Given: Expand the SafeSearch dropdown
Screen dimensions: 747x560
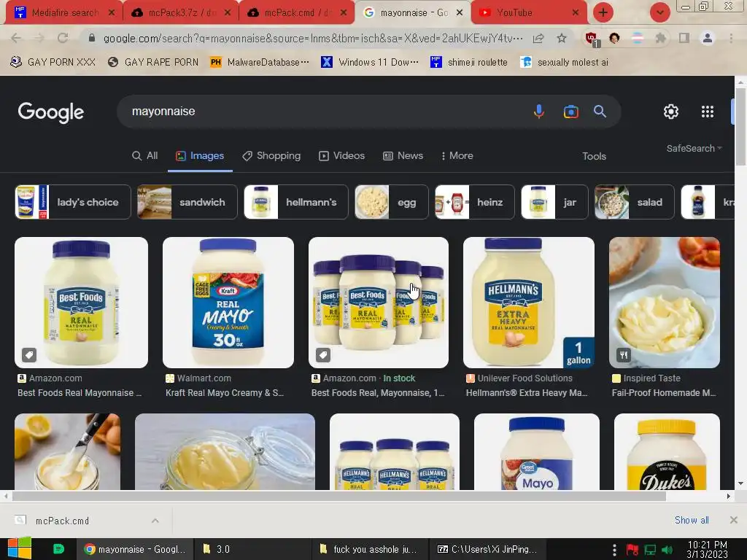Looking at the screenshot, I should point(694,148).
